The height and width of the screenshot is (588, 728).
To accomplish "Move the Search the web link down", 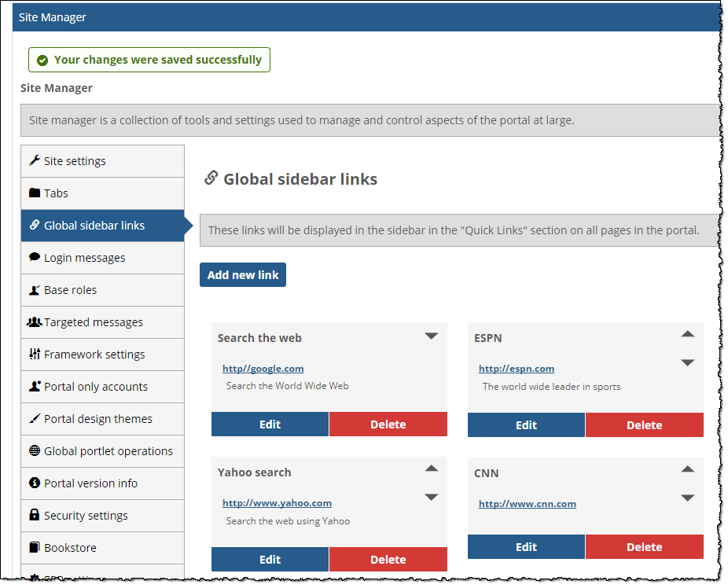I will [x=431, y=336].
